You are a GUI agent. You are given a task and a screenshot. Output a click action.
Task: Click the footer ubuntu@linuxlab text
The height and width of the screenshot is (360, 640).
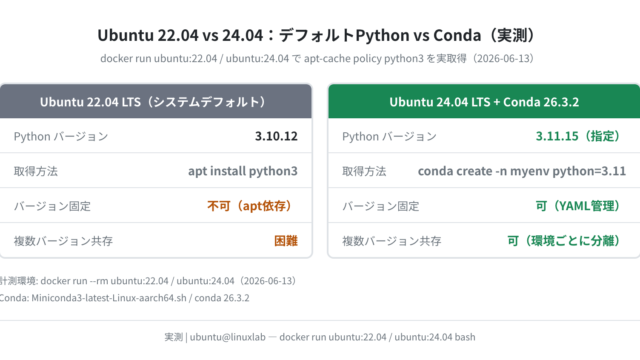(x=228, y=337)
